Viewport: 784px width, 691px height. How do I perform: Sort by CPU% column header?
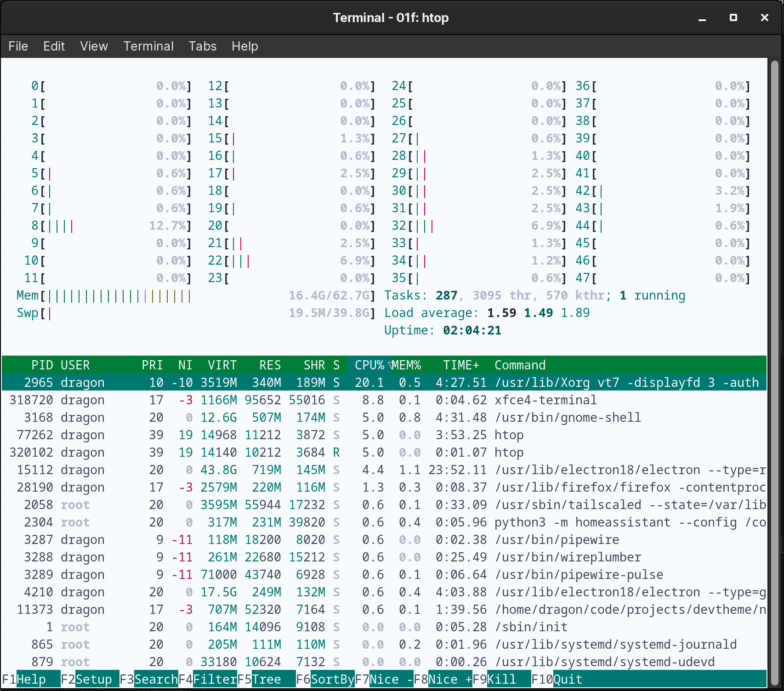coord(369,365)
